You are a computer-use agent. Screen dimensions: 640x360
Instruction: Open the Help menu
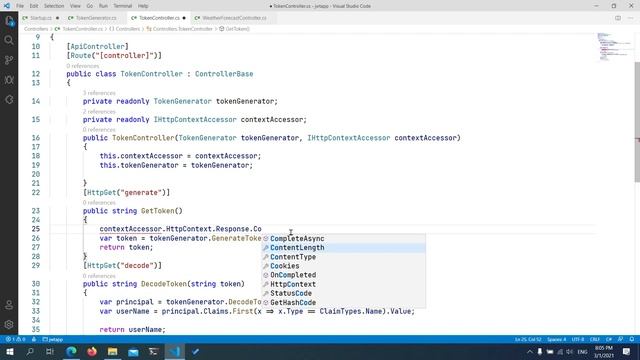pos(143,6)
